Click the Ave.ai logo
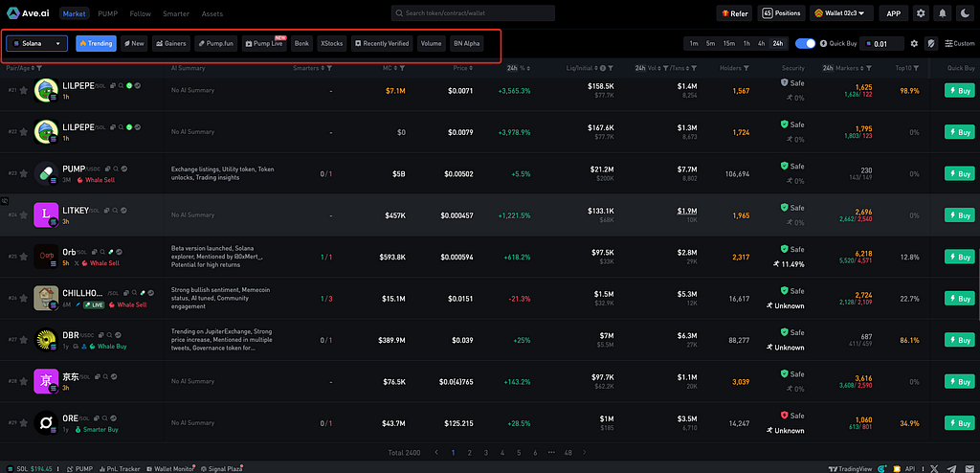The height and width of the screenshot is (473, 980). pos(28,13)
